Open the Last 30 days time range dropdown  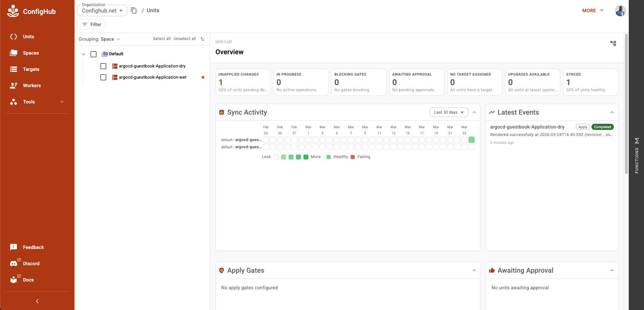449,112
